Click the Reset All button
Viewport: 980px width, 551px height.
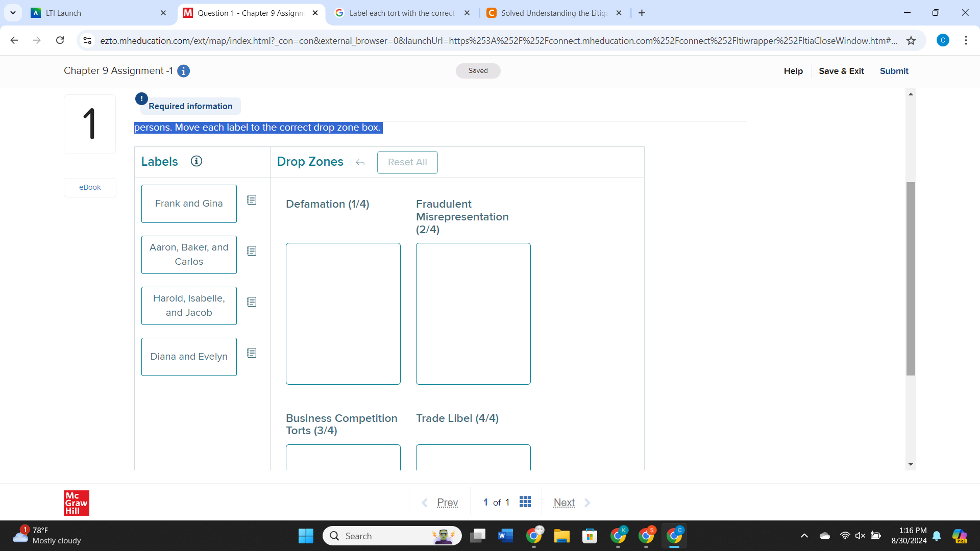point(407,162)
